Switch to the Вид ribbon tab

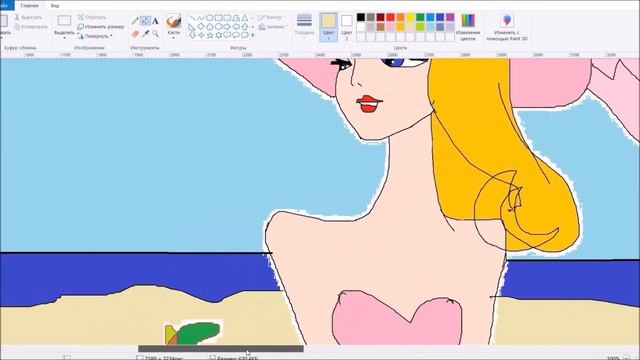coord(55,6)
